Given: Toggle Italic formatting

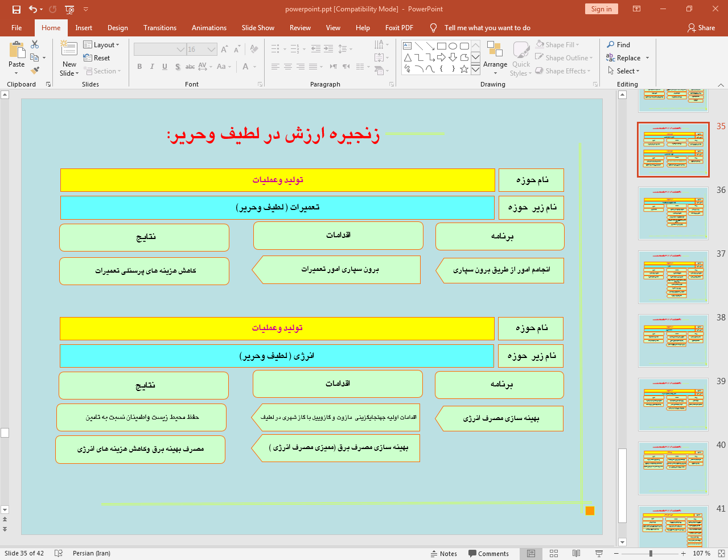Looking at the screenshot, I should (152, 67).
